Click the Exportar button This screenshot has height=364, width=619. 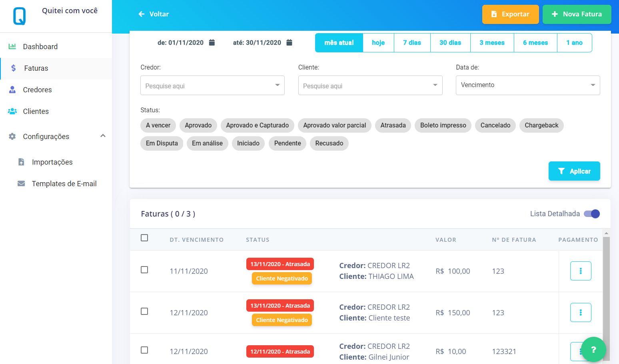[x=511, y=14]
